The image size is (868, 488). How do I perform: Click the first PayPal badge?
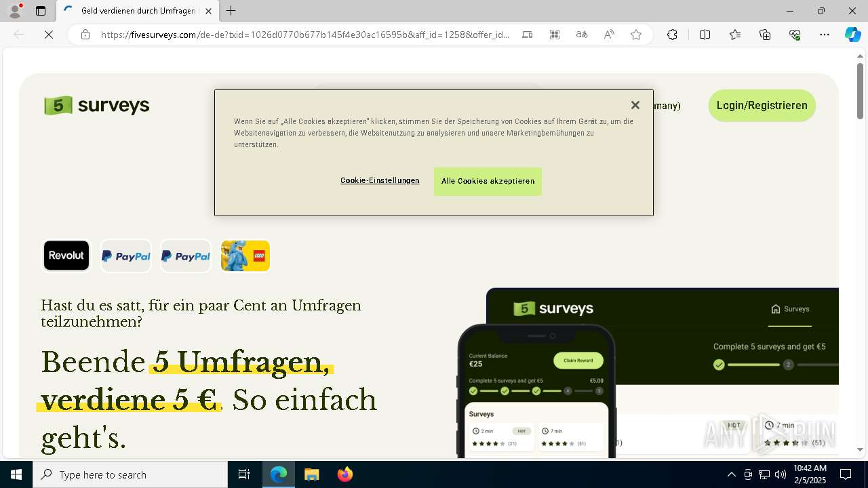(126, 256)
